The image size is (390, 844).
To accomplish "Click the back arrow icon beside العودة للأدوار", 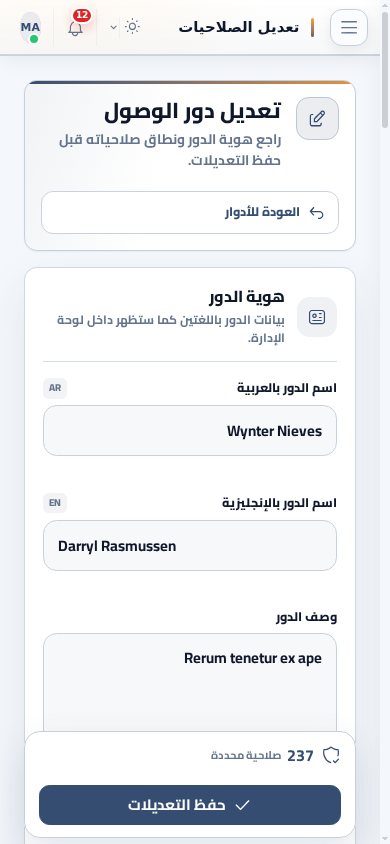I will 317,213.
